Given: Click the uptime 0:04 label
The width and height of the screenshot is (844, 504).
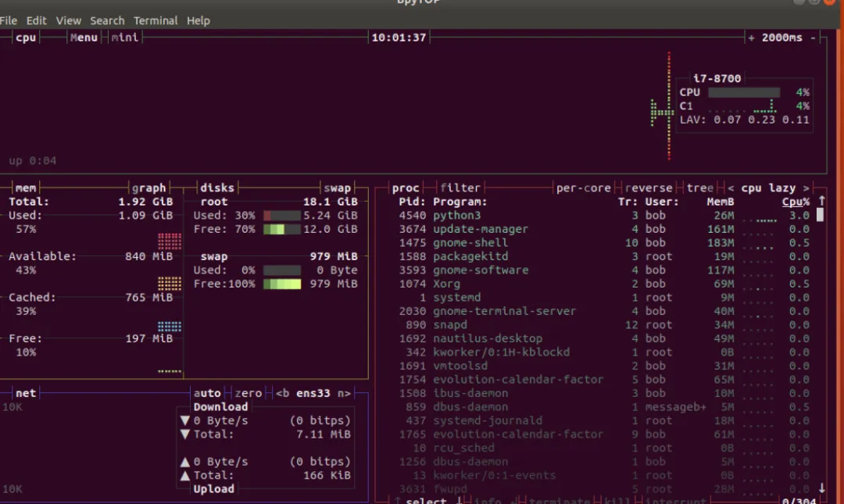Looking at the screenshot, I should pyautogui.click(x=33, y=160).
